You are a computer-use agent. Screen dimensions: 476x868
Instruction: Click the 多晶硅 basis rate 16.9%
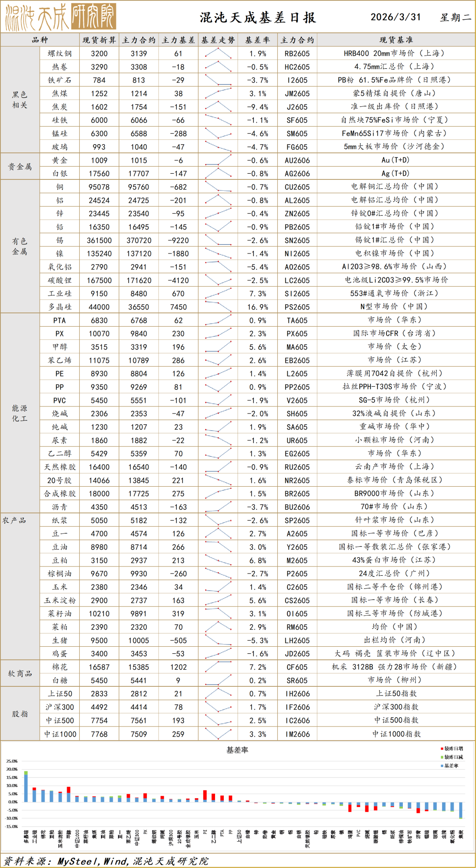258,307
